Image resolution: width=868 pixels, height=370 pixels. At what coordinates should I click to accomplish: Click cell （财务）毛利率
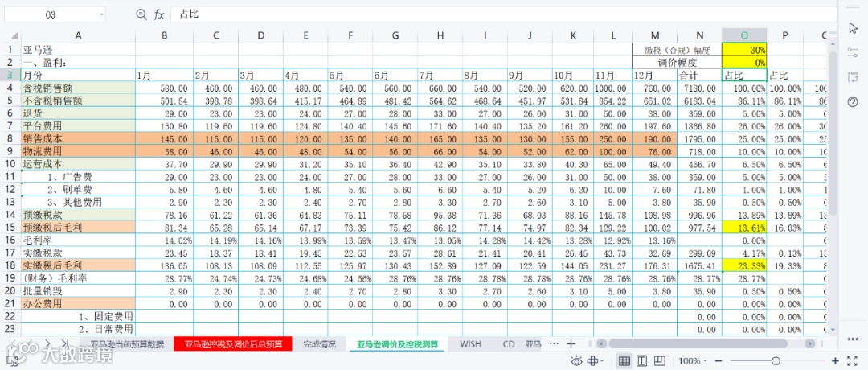(78, 277)
